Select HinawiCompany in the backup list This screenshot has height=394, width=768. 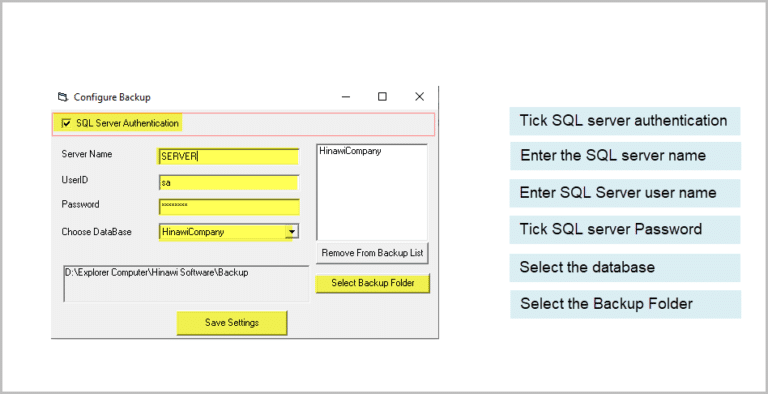(350, 151)
